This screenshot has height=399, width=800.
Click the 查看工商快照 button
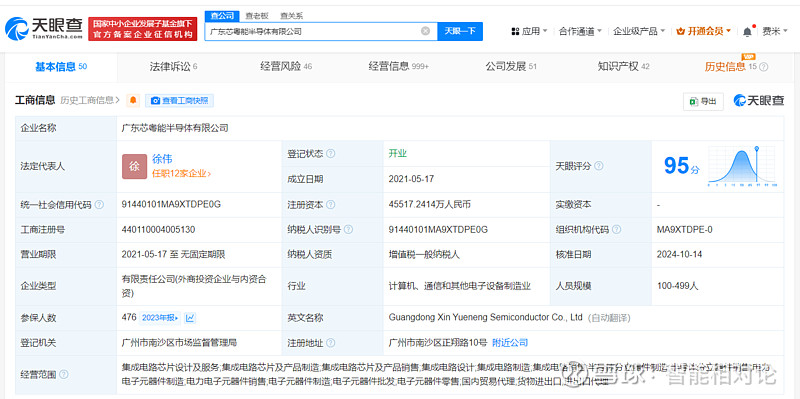180,101
